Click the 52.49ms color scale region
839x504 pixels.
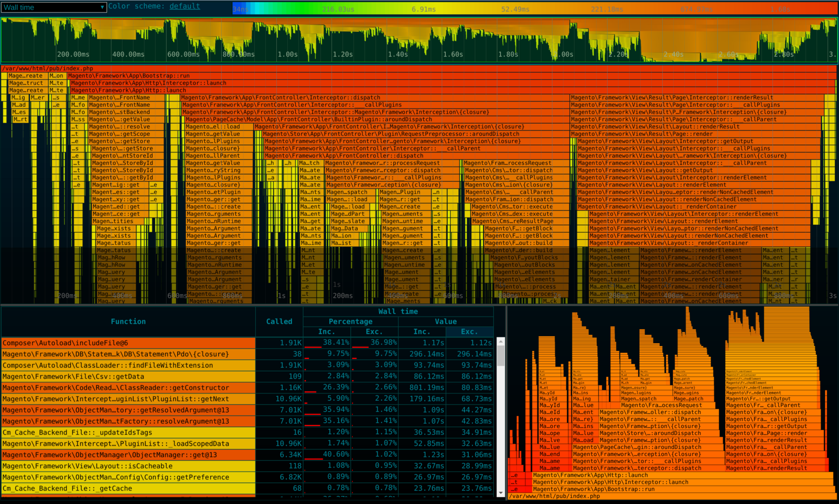pos(515,9)
